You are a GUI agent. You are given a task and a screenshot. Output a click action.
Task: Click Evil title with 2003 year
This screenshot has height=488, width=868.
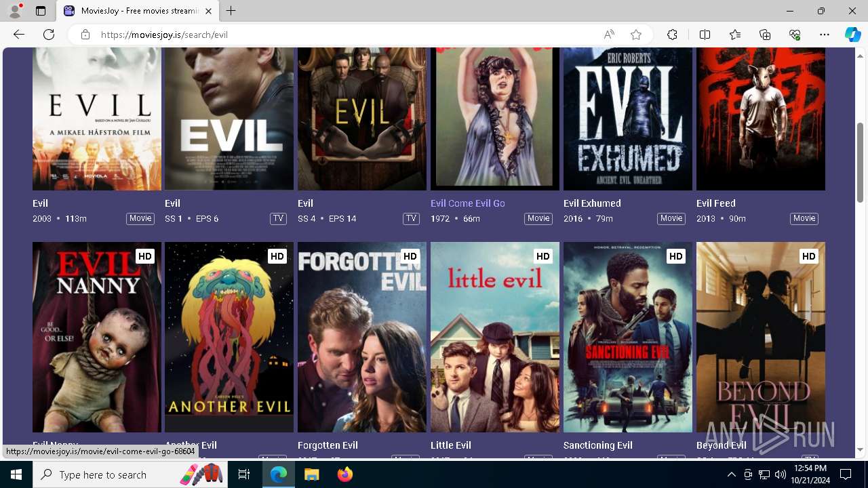(x=40, y=203)
